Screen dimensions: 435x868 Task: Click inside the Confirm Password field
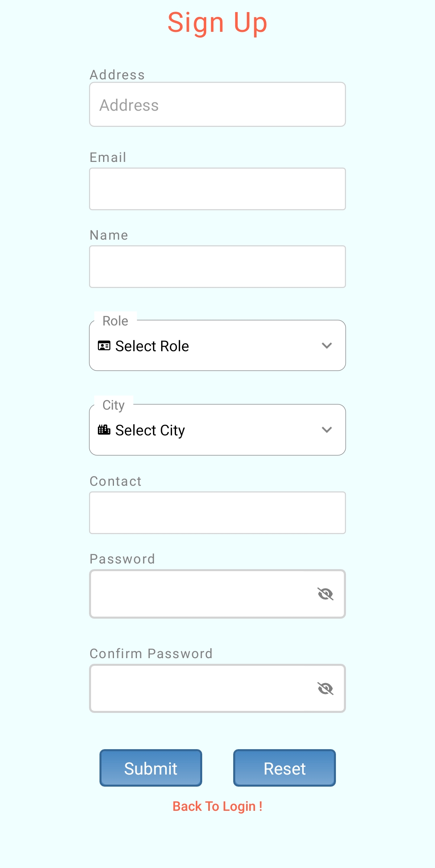(201, 688)
